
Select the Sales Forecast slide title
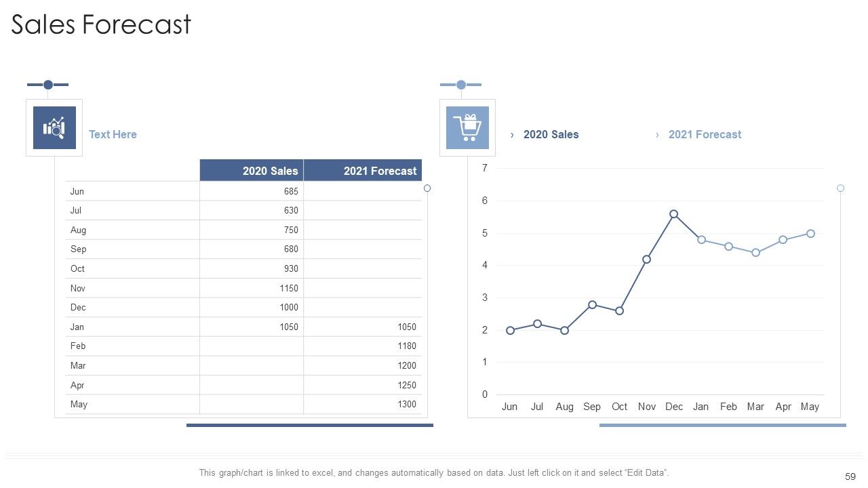point(101,24)
